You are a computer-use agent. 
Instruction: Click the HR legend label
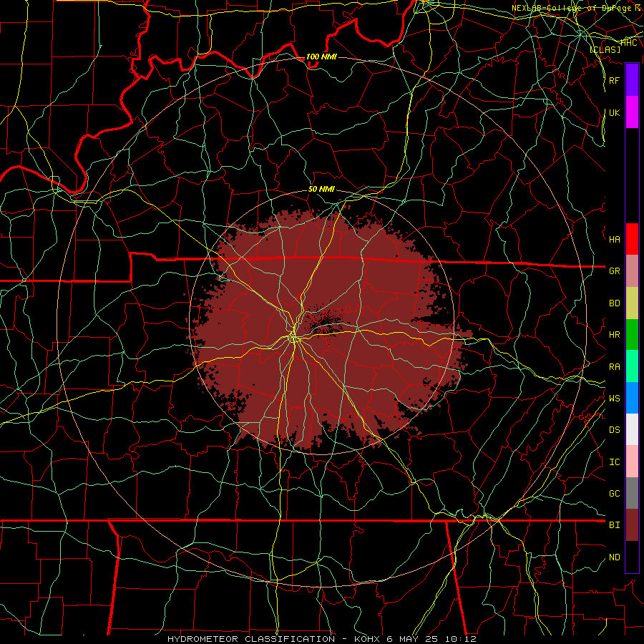pos(614,335)
